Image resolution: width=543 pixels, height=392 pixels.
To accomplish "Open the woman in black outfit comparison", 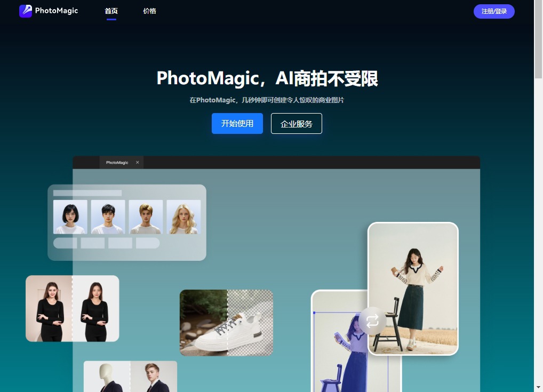I will coord(73,309).
